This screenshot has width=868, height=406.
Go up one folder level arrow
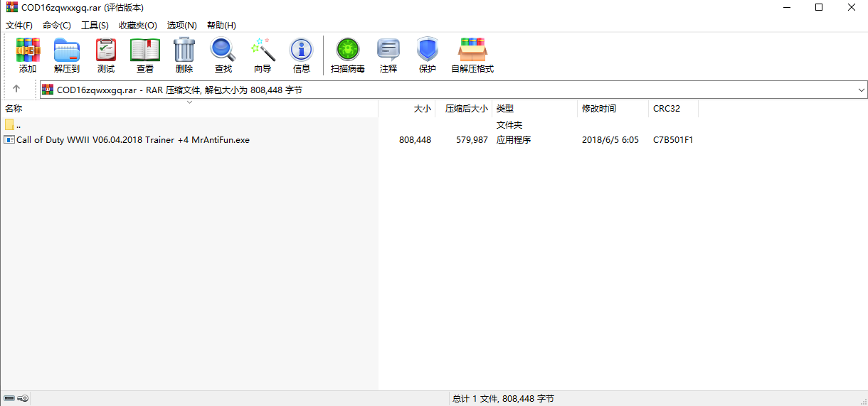(x=16, y=90)
